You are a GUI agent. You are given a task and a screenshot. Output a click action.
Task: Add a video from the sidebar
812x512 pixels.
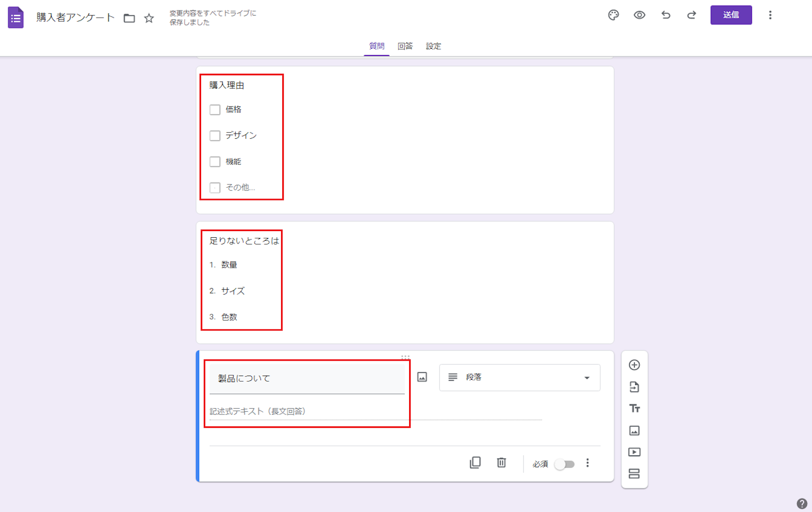pyautogui.click(x=634, y=452)
